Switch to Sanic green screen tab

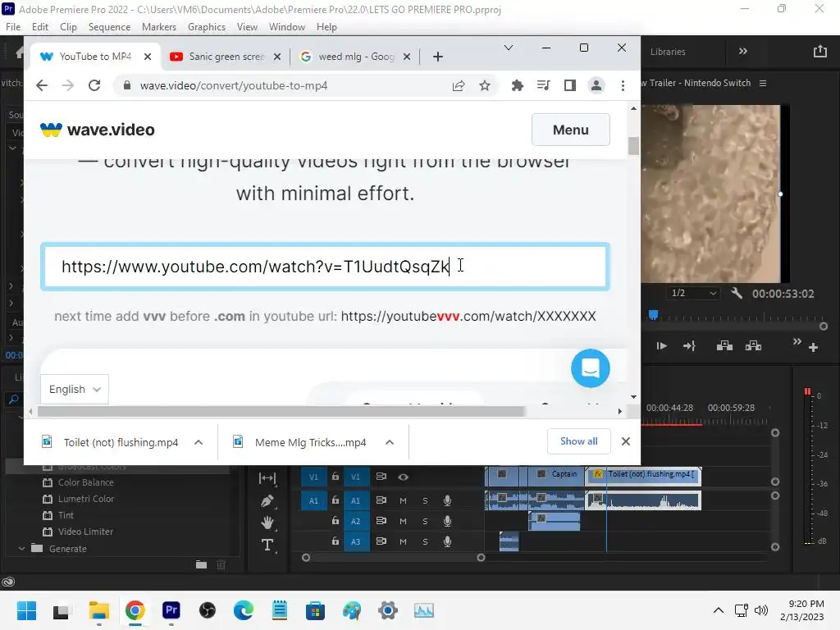tap(226, 57)
